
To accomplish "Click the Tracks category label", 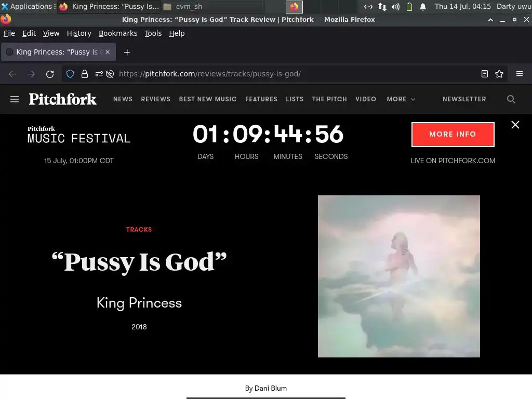I will (x=139, y=229).
